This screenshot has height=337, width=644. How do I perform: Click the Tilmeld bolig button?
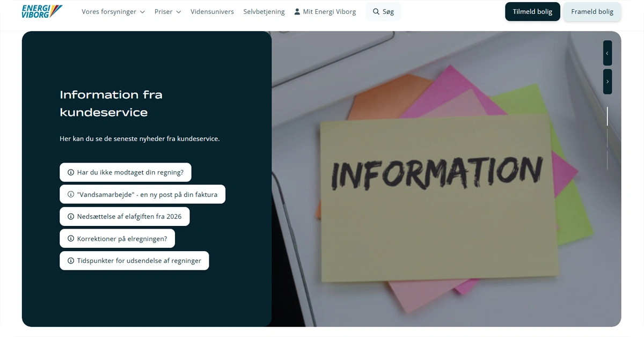click(x=532, y=12)
